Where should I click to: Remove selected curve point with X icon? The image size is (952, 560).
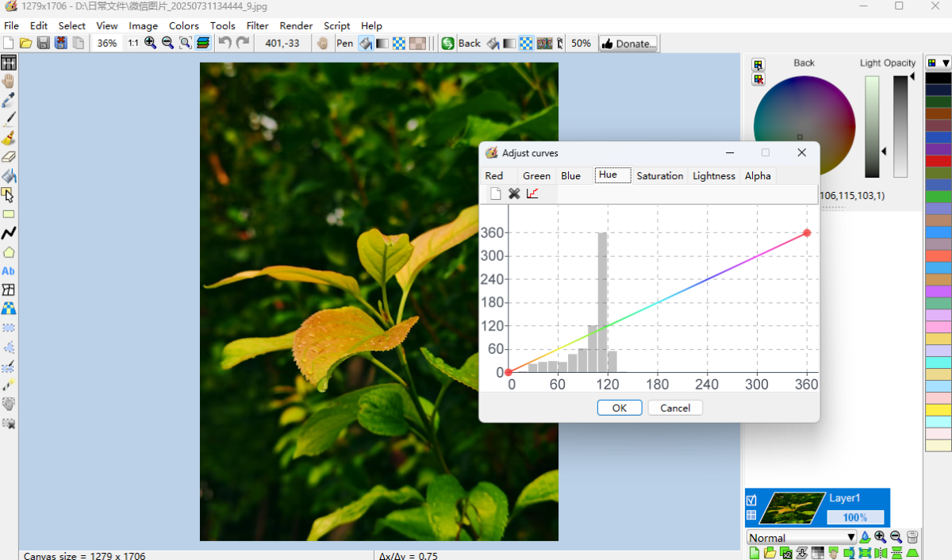(514, 194)
